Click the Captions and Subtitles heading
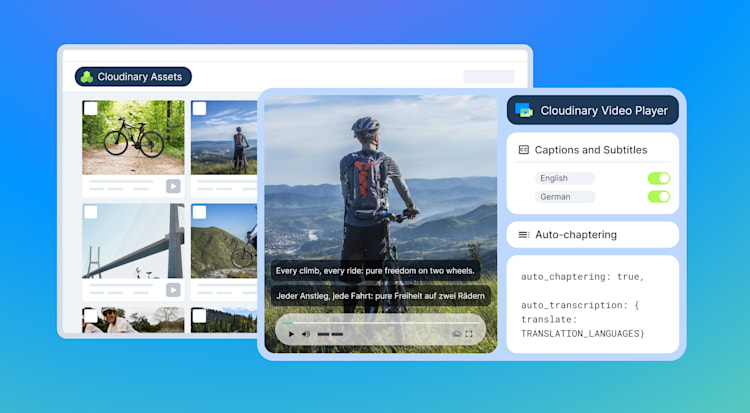 click(x=591, y=150)
